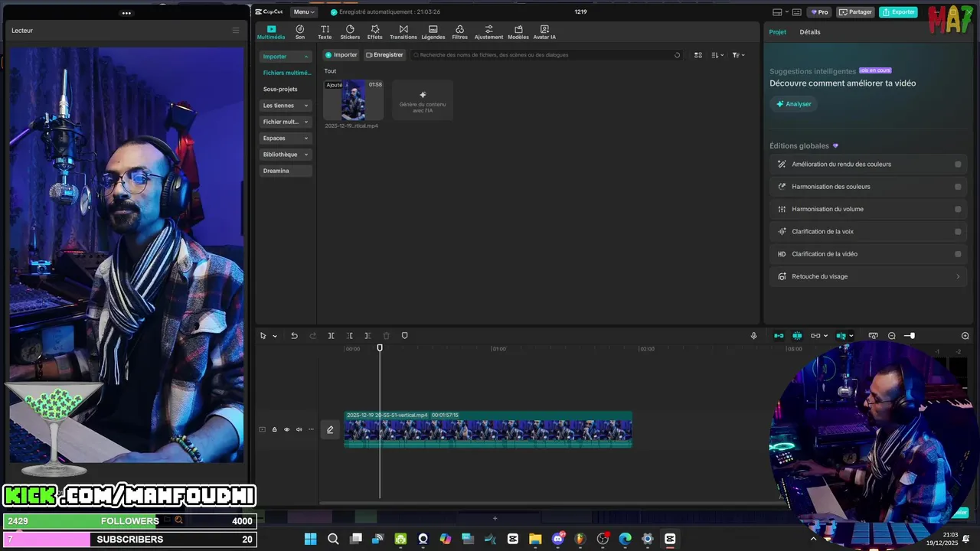Delete right of playhead split icon
The image size is (980, 551).
click(367, 336)
